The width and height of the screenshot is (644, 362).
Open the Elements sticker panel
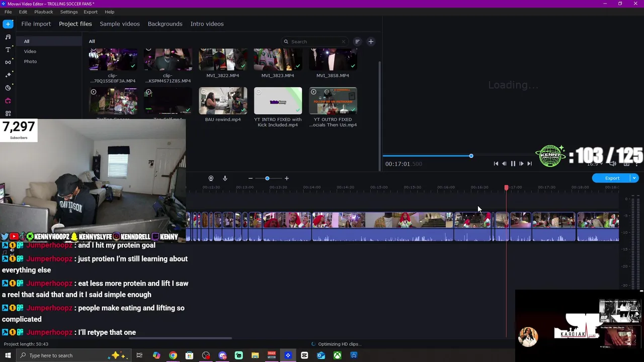pyautogui.click(x=8, y=88)
